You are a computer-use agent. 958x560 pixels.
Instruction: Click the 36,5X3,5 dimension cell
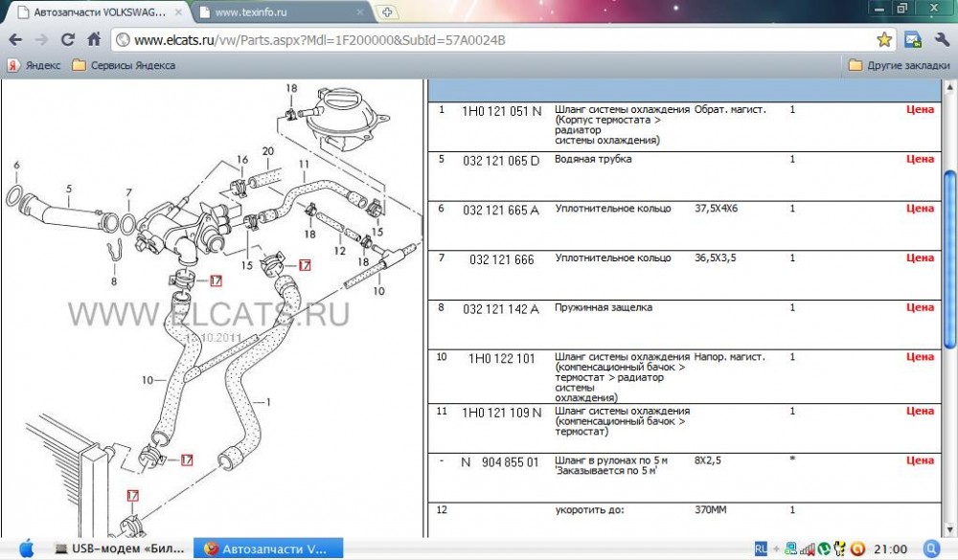(x=715, y=258)
